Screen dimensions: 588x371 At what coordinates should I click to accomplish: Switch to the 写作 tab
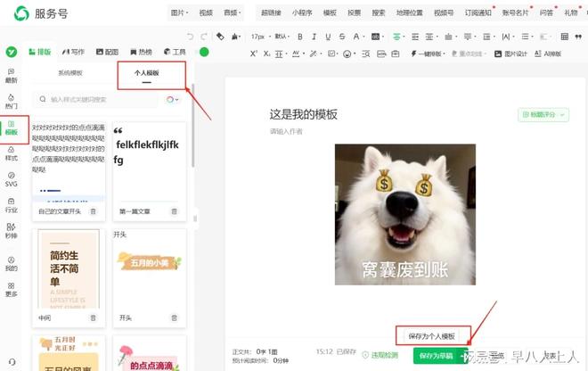tap(73, 52)
